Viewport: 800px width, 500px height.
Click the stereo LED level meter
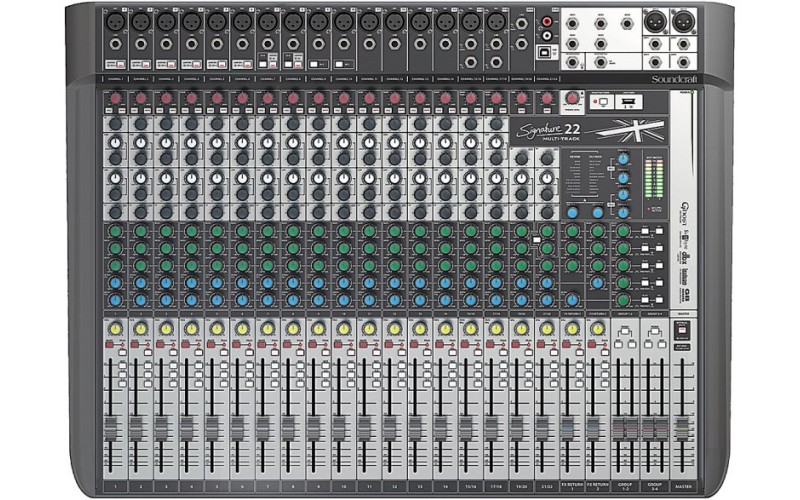[x=655, y=177]
